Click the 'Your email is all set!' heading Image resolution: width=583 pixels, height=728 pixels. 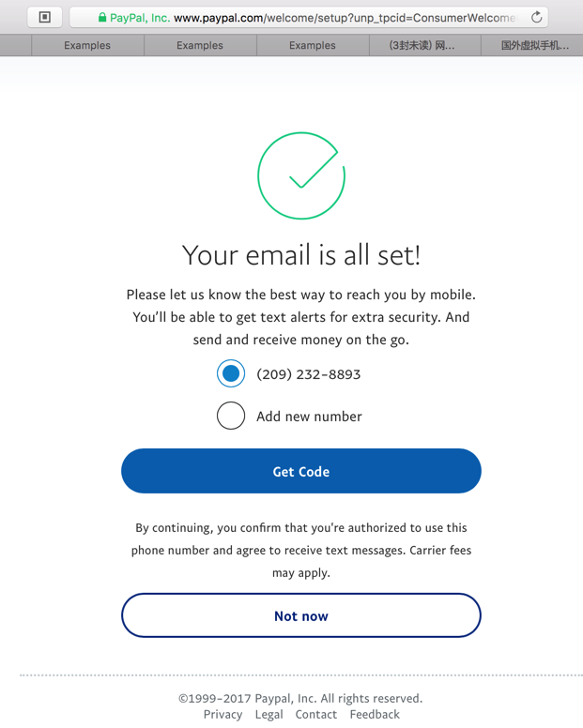(x=301, y=254)
